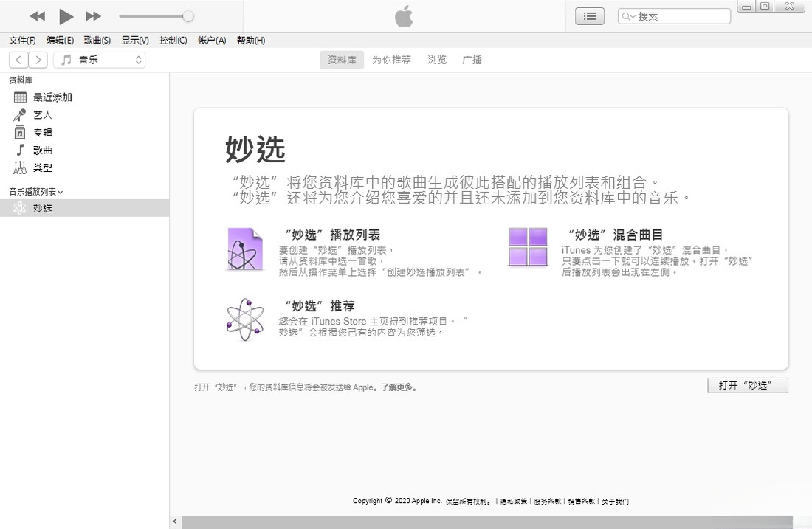Screen dimensions: 812x529
Task: Click the 搜索 search field
Action: 674,16
